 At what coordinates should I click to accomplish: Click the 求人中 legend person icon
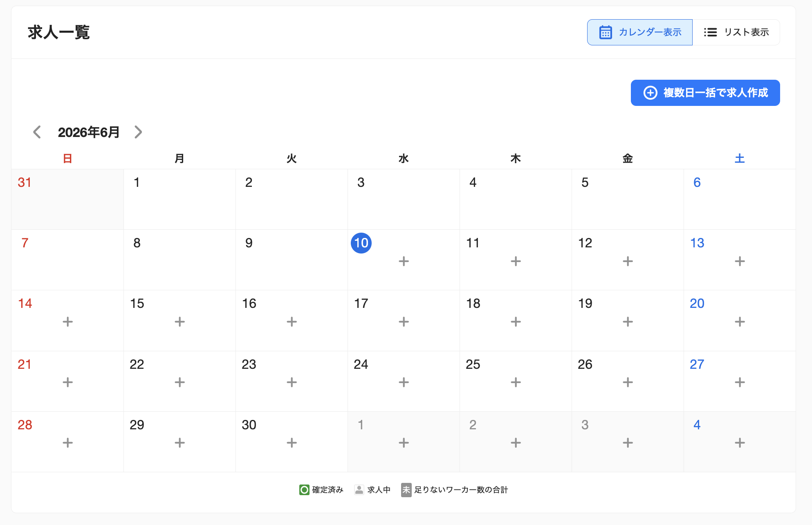(359, 489)
